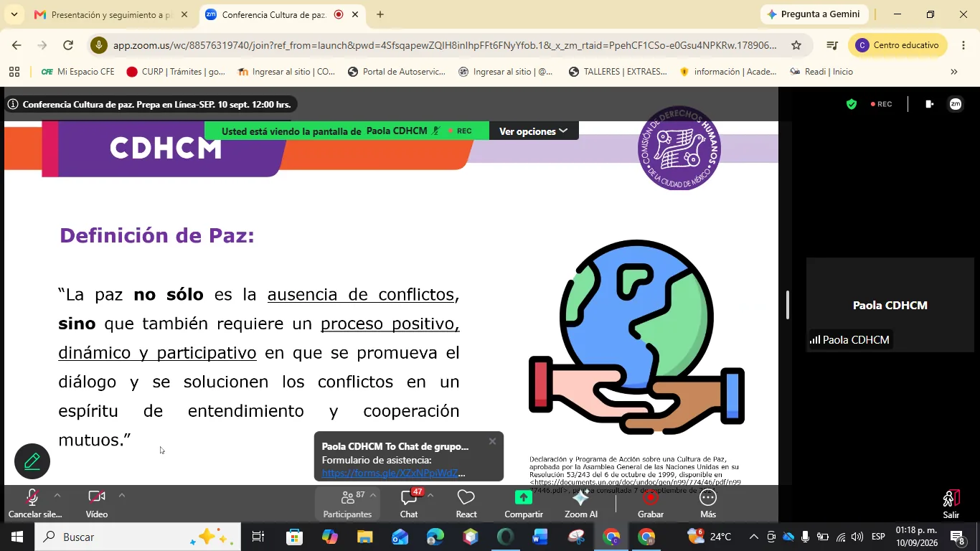The width and height of the screenshot is (980, 551).
Task: Click the browser address bar URL
Action: click(445, 45)
